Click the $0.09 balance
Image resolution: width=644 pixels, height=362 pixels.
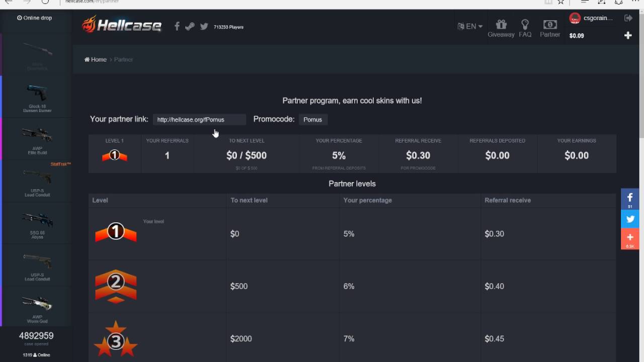(577, 36)
